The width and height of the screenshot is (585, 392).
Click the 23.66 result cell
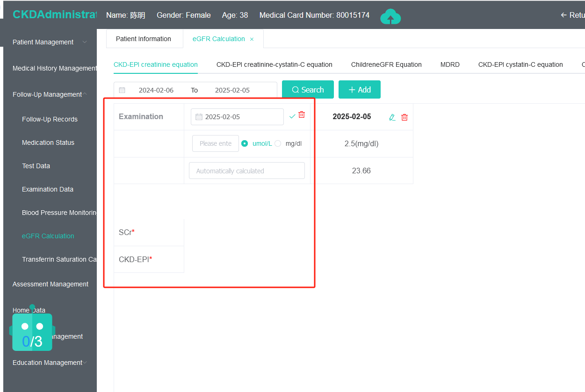click(x=361, y=171)
